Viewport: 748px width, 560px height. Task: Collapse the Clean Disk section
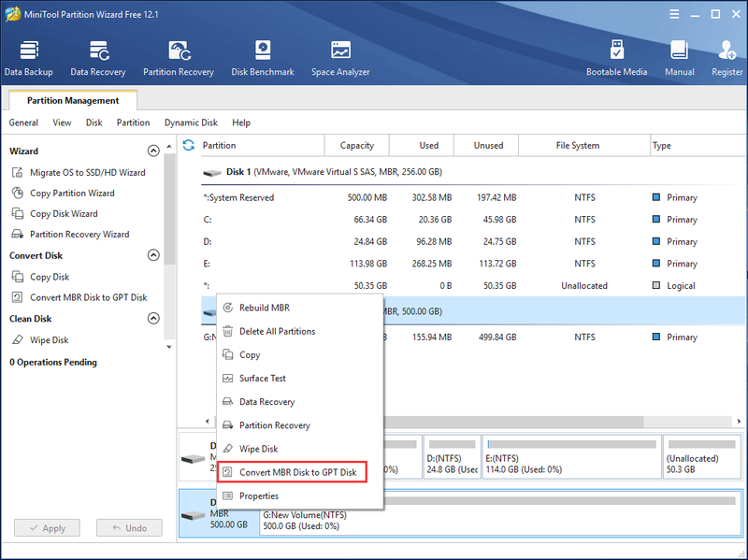coord(153,318)
